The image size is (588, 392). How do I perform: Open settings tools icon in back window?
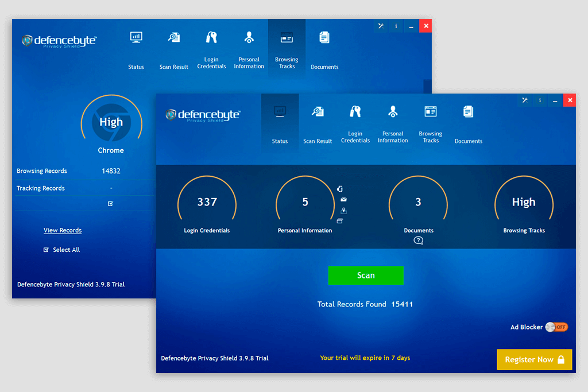pyautogui.click(x=381, y=26)
